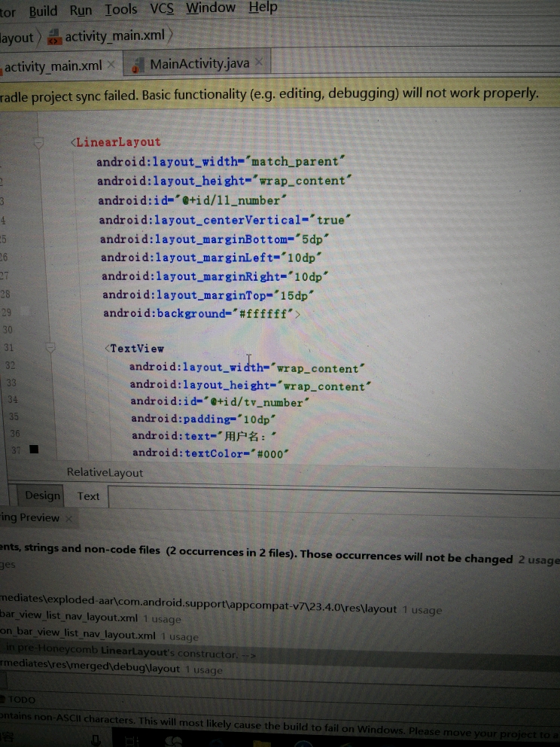Click the android:text="用户名：" line
This screenshot has height=747, width=560.
point(204,435)
